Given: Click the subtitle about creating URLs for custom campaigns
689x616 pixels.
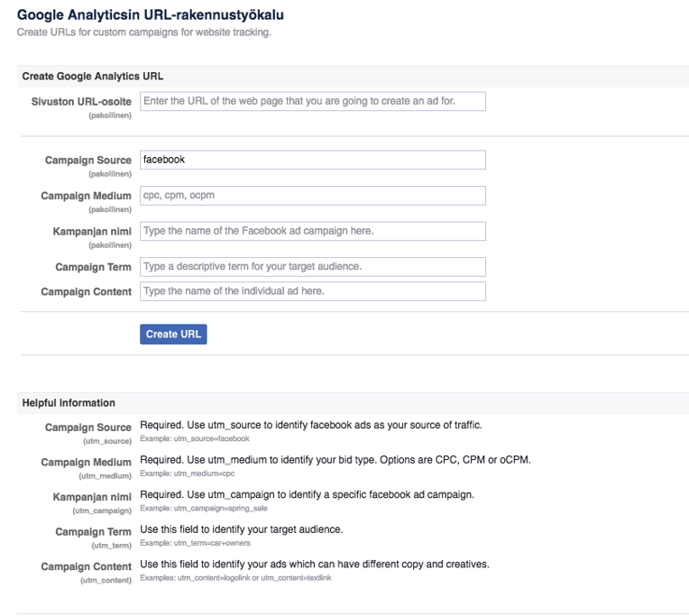Looking at the screenshot, I should (x=144, y=32).
